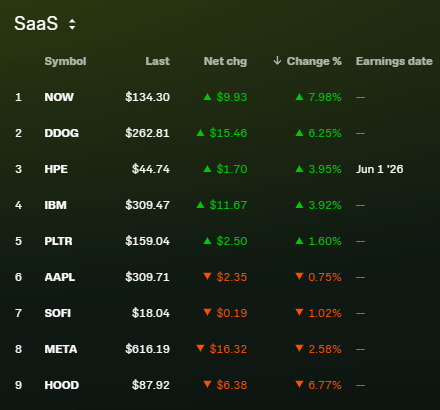Click the Jun 1 '26 earnings date
Image resolution: width=440 pixels, height=410 pixels.
[379, 169]
